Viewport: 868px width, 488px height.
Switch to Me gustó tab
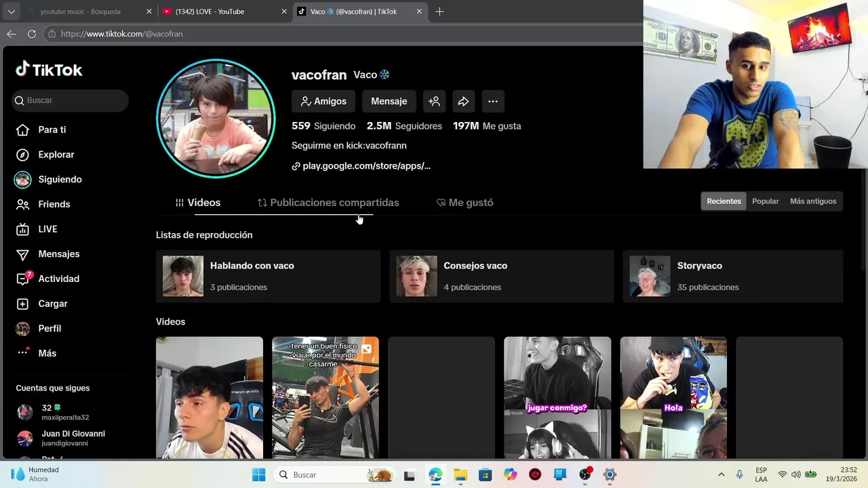[465, 203]
